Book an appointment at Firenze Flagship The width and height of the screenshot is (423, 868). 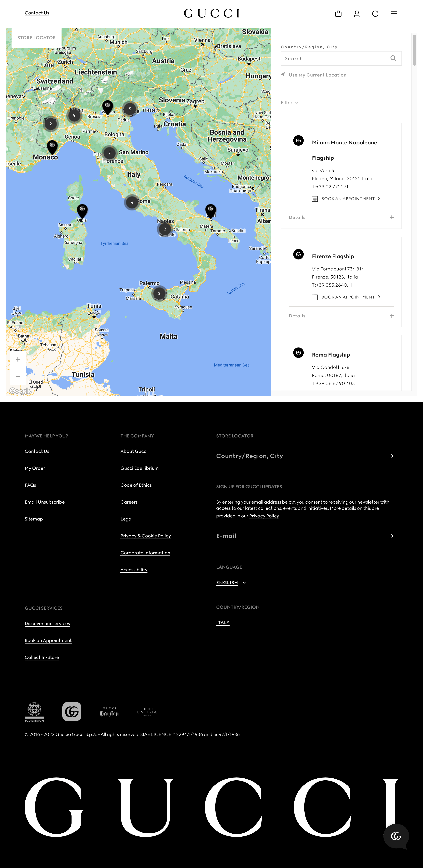[347, 297]
